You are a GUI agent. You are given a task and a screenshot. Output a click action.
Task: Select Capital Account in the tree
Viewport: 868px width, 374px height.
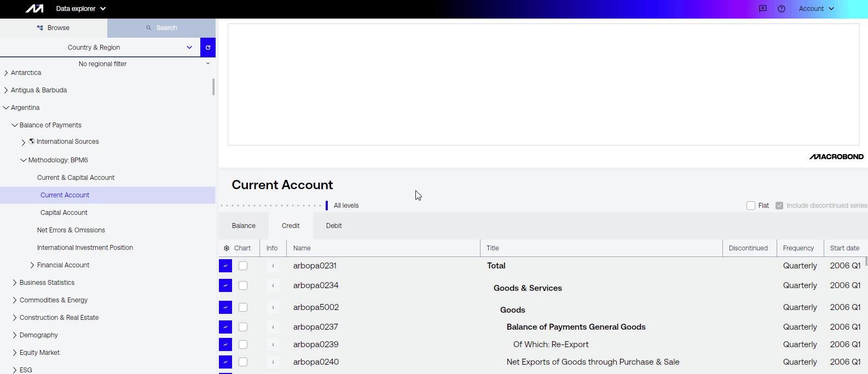coord(64,213)
